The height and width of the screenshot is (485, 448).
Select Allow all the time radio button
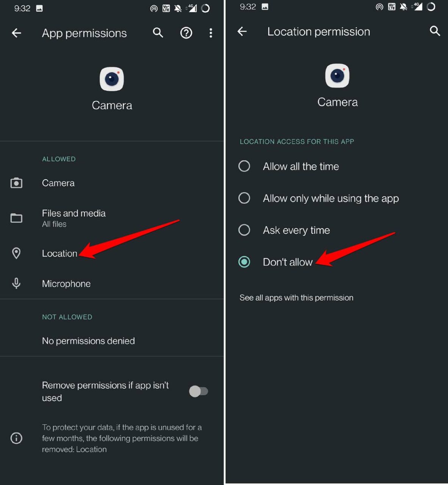click(x=244, y=166)
